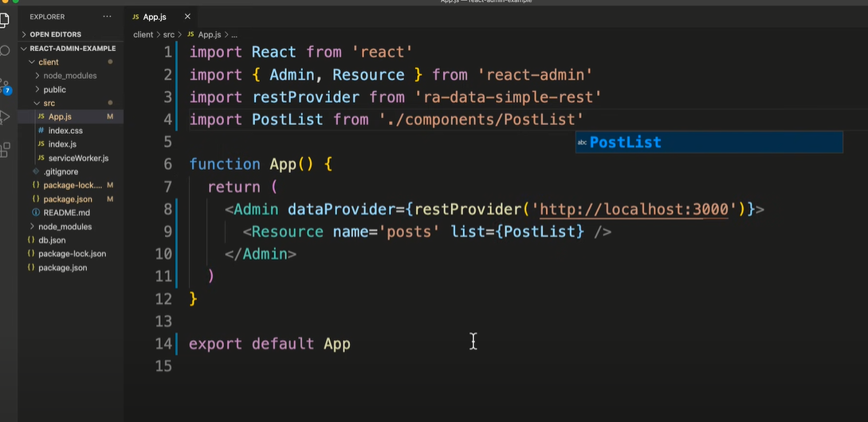The width and height of the screenshot is (868, 422).
Task: Expand the Open Editors section
Action: coord(55,34)
